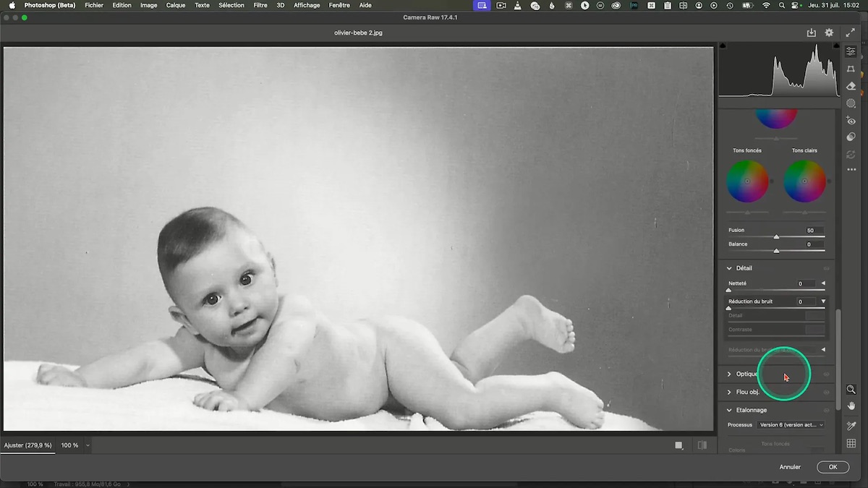Open the Processus version dropdown

point(791,425)
